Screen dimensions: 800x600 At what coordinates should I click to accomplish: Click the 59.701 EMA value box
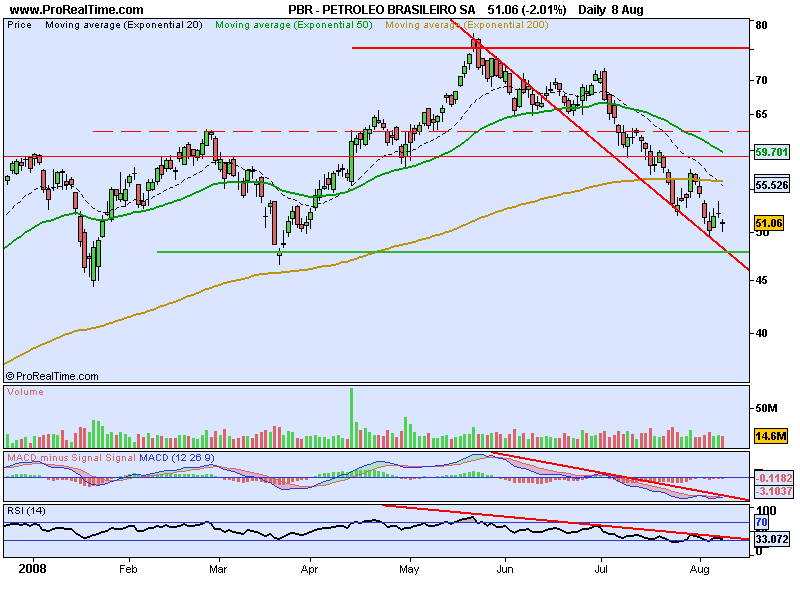[771, 152]
